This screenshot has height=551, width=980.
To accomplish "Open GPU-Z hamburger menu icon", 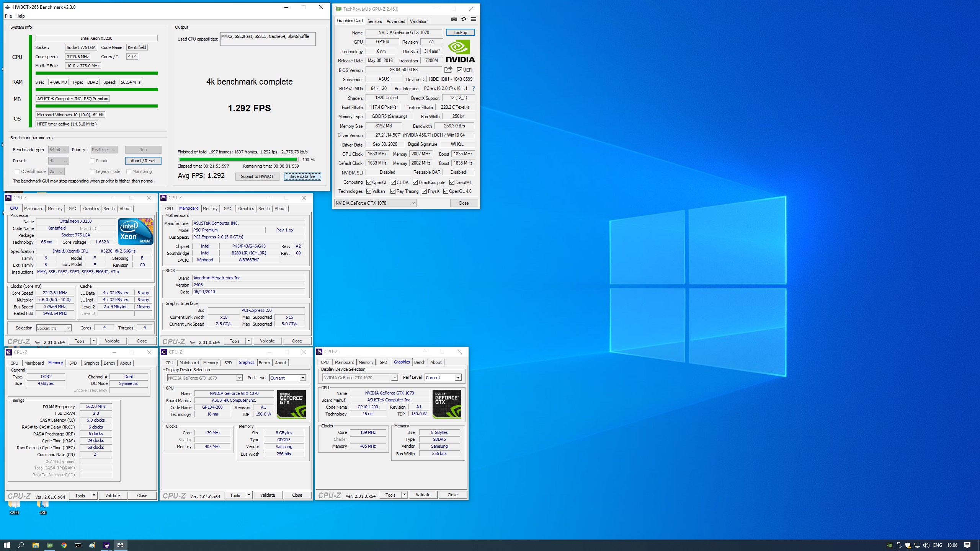I will pos(474,19).
